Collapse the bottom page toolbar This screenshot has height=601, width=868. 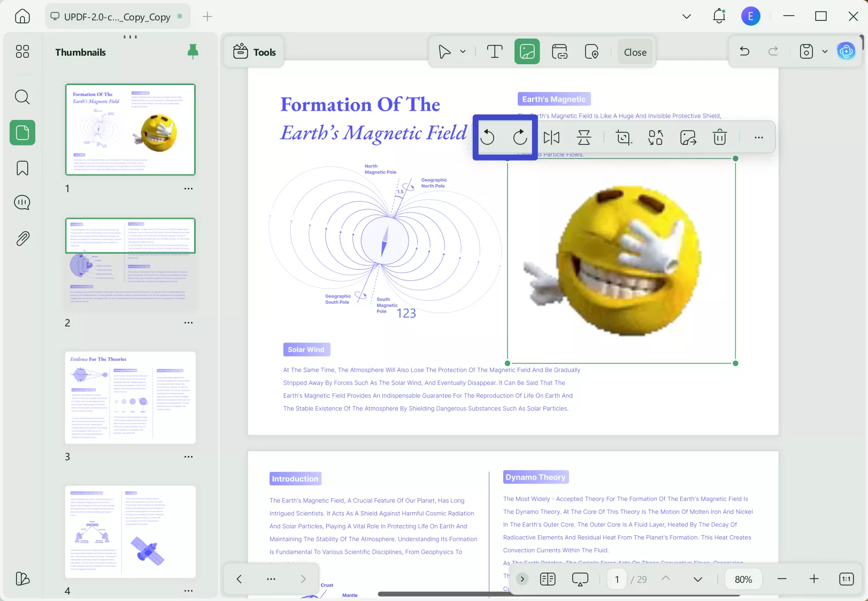pos(522,579)
